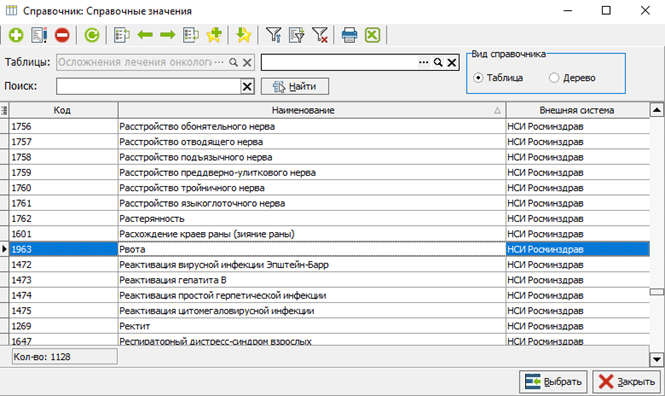
Task: Click the Закрыть button
Action: click(x=626, y=382)
